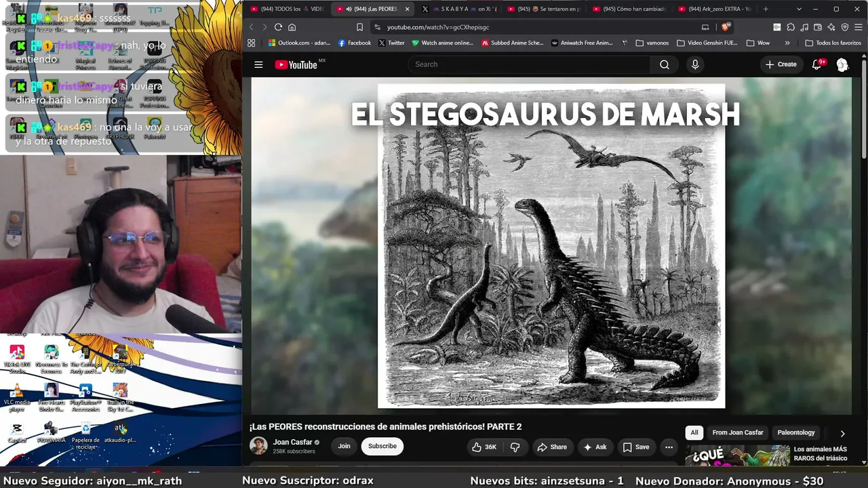
Task: Click the YouTube search input field
Action: [x=530, y=64]
